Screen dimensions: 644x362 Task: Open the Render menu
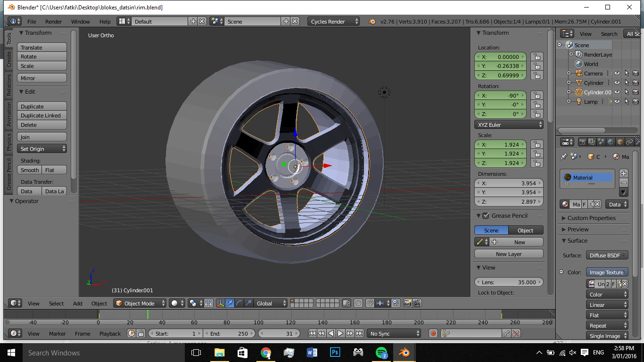(x=54, y=22)
